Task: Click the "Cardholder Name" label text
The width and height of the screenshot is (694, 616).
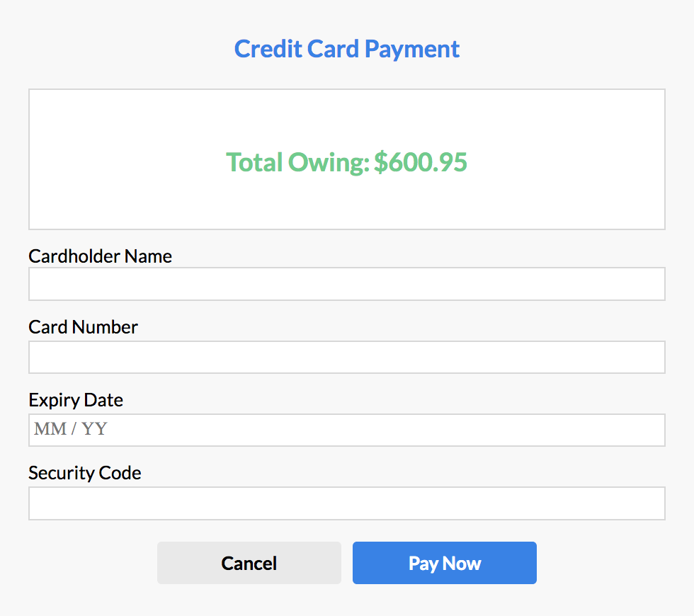Action: tap(100, 256)
